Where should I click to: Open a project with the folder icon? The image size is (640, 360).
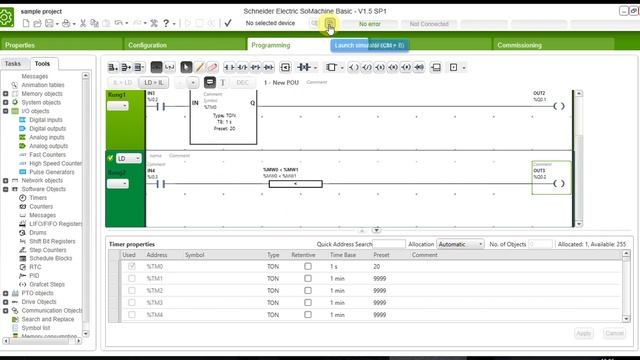point(37,23)
